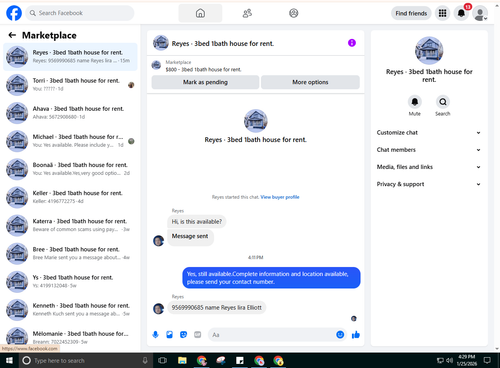Screen dimensions: 500x368
Task: Click More options button
Action: pos(310,82)
